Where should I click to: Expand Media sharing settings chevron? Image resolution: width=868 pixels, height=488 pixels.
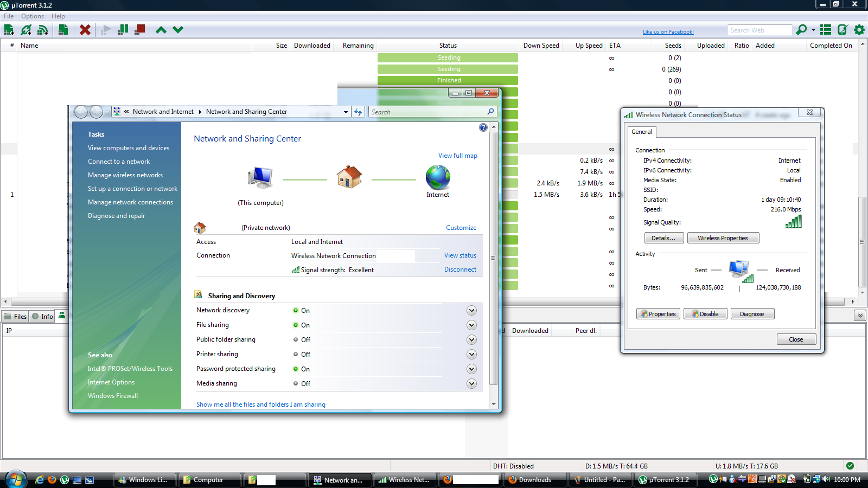pyautogui.click(x=471, y=383)
